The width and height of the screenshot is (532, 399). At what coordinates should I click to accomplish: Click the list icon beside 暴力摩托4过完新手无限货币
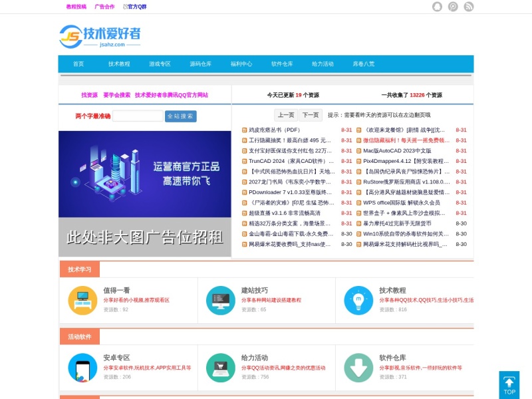(358, 223)
